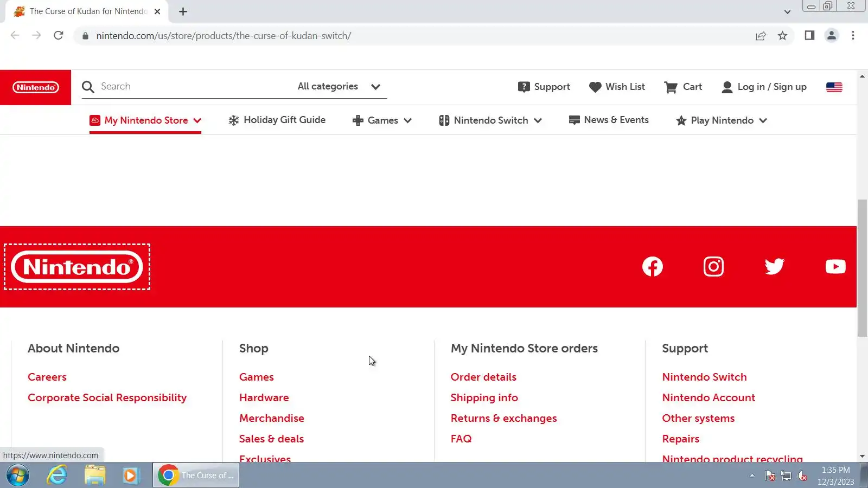
Task: Open the Merchandise link
Action: pyautogui.click(x=272, y=418)
